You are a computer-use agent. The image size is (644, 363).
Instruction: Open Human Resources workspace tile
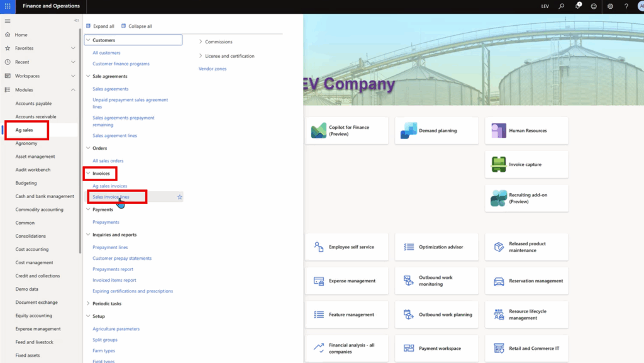point(526,131)
